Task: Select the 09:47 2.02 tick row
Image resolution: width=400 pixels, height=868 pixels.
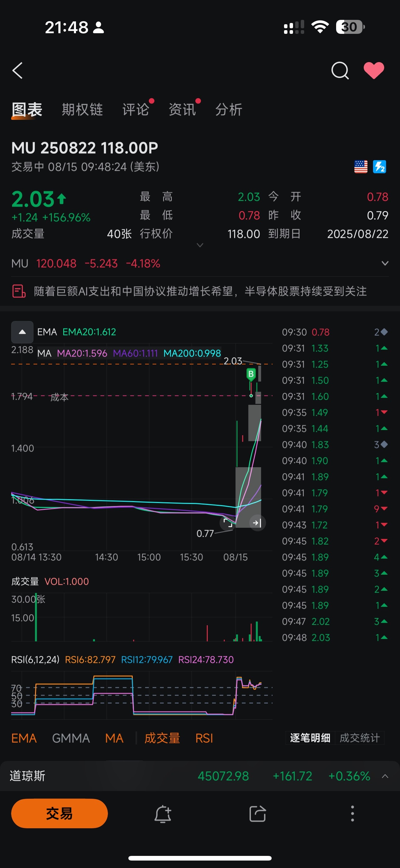Action: pyautogui.click(x=335, y=621)
